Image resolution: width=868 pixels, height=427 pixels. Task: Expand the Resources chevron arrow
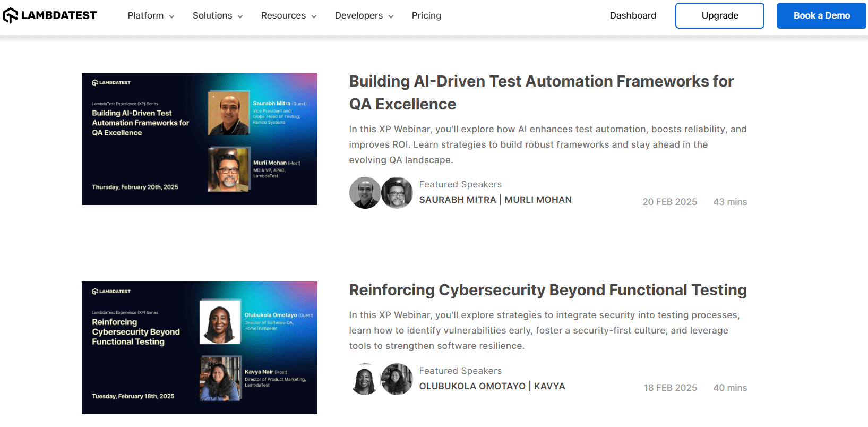314,16
